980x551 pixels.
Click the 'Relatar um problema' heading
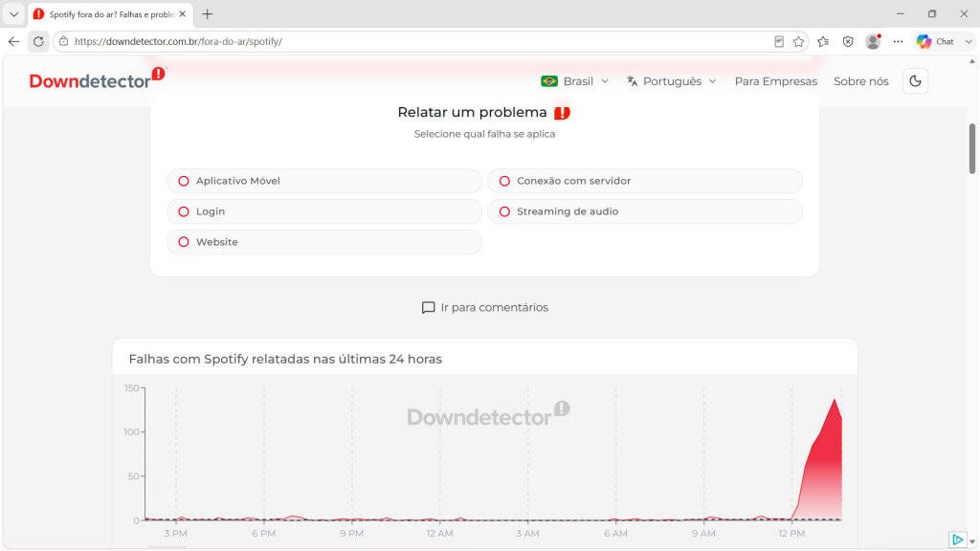(472, 113)
